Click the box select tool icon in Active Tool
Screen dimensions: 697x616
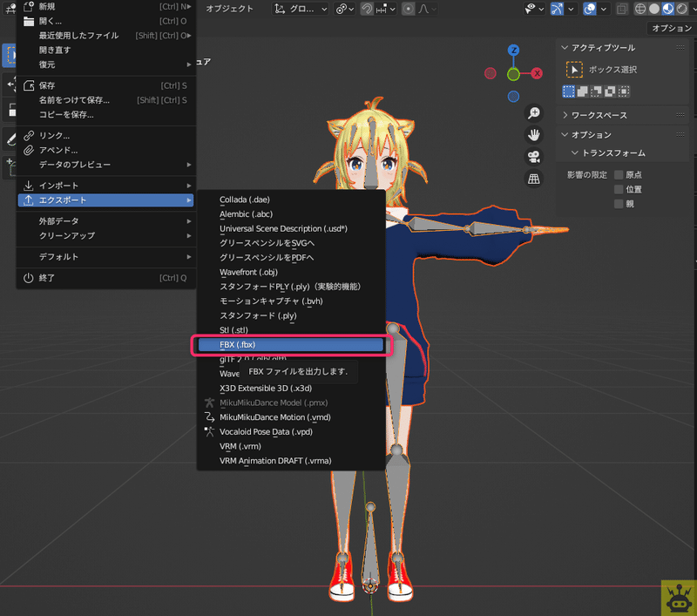pos(574,70)
